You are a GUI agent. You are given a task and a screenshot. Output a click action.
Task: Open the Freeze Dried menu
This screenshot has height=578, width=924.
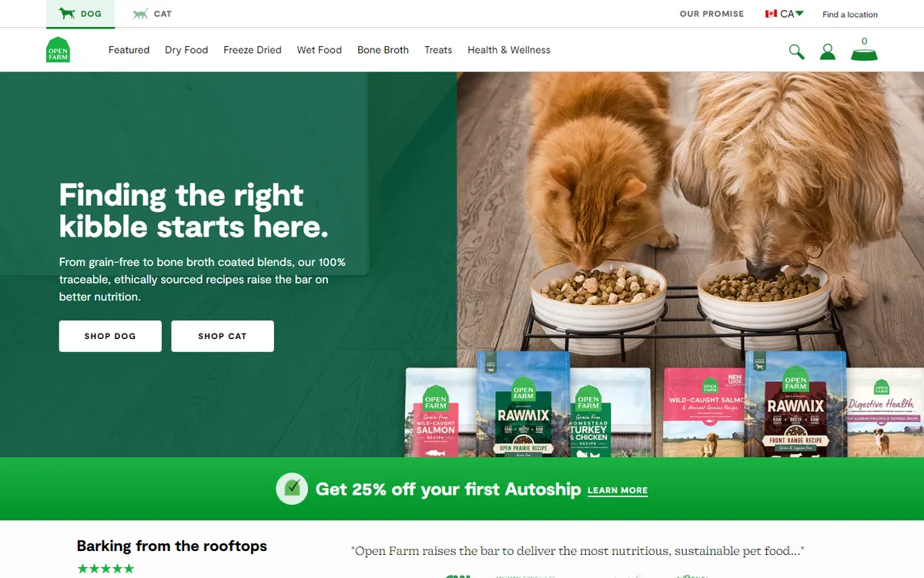point(253,50)
